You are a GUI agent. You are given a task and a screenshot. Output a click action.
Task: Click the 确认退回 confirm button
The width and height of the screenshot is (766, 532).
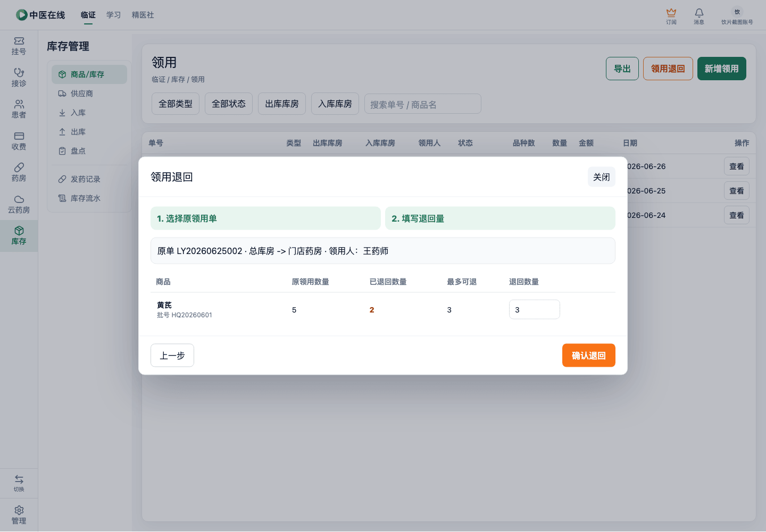(x=589, y=356)
